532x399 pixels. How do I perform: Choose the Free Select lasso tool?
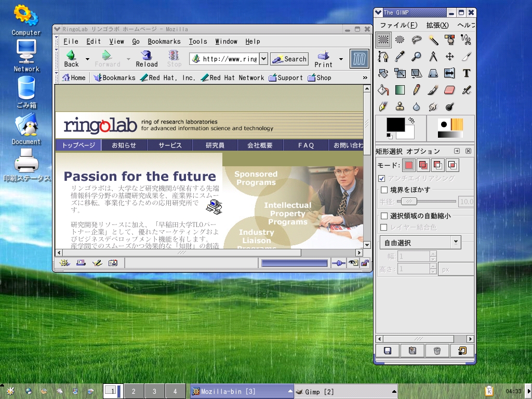[417, 39]
